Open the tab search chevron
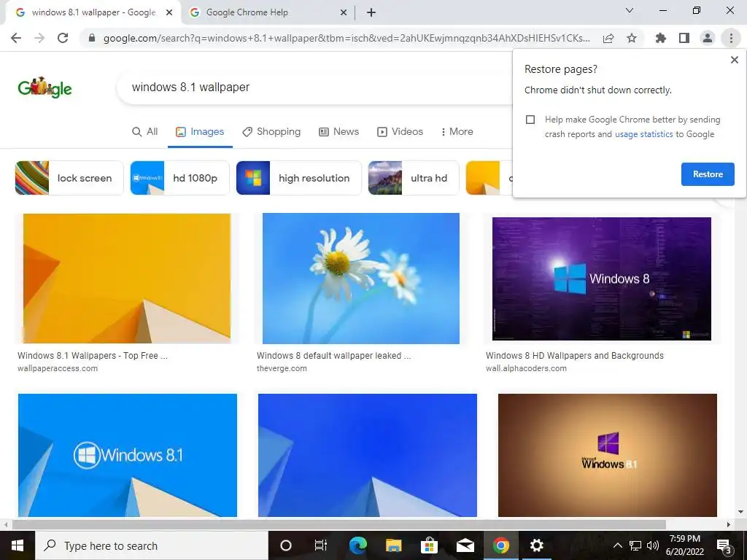 (x=630, y=10)
